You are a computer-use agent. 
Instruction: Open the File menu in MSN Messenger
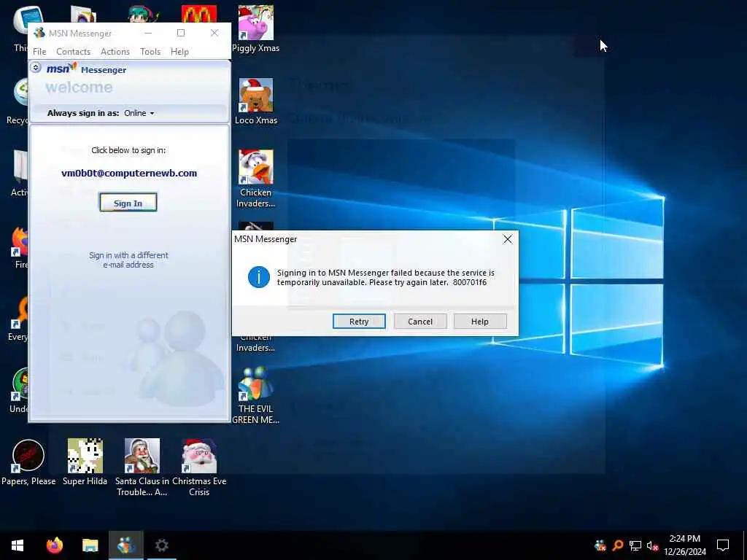point(39,52)
